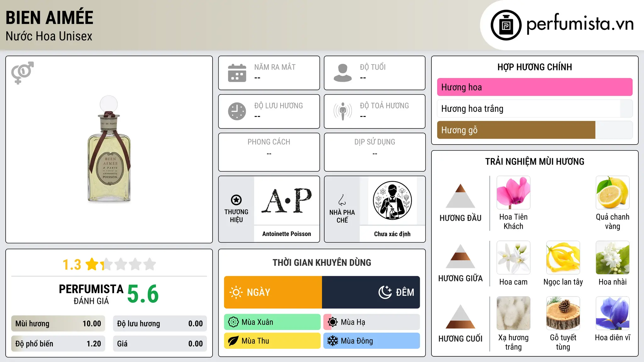The image size is (644, 362).
Task: Click the 1.3 star rating number
Action: tap(72, 265)
